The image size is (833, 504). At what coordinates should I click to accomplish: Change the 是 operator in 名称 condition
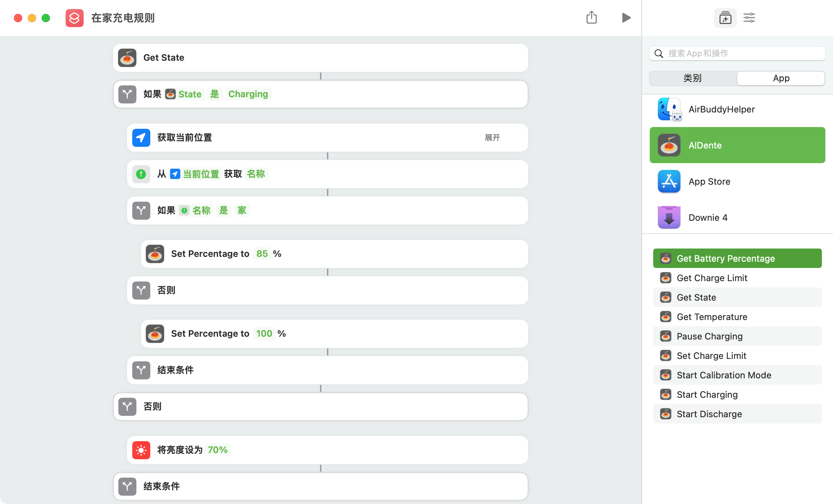[224, 210]
